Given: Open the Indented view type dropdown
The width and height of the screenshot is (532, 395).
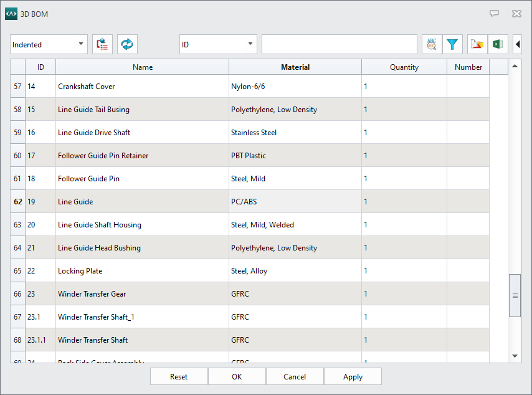Looking at the screenshot, I should 49,44.
